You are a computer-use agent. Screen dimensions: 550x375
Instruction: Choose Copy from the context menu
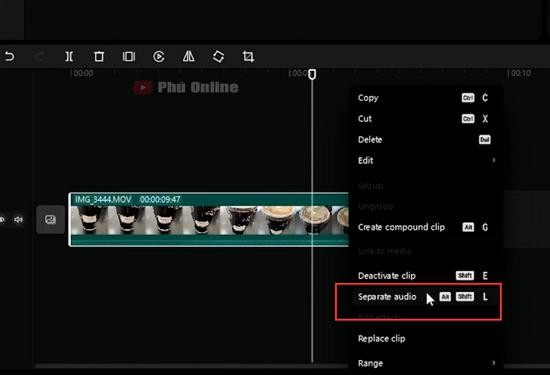(x=425, y=98)
